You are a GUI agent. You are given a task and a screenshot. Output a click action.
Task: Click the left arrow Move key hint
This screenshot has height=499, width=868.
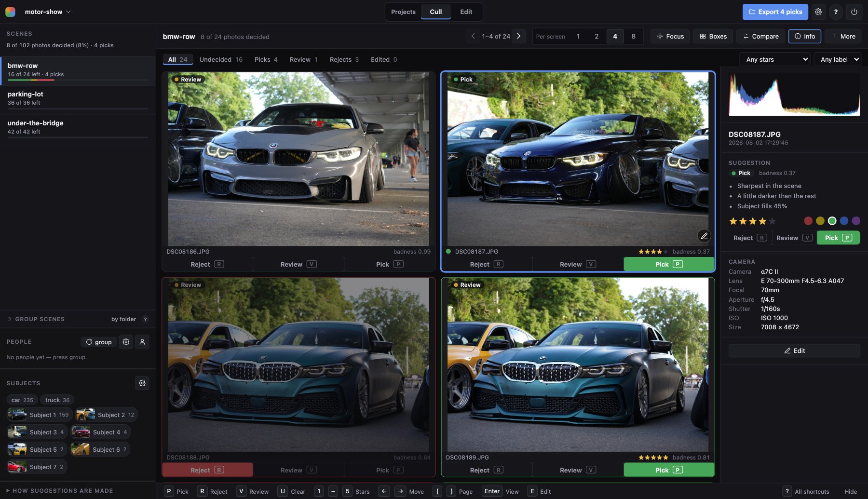pyautogui.click(x=384, y=491)
